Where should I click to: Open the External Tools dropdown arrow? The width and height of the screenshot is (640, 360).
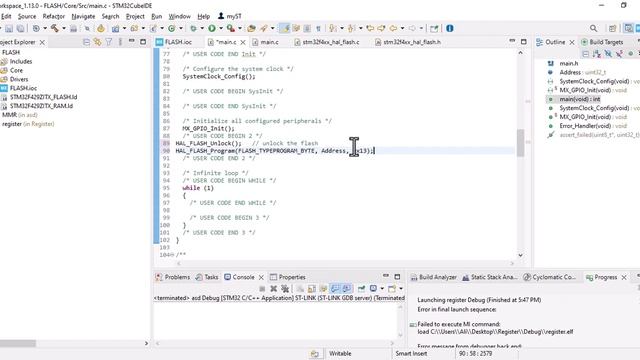pos(240,28)
